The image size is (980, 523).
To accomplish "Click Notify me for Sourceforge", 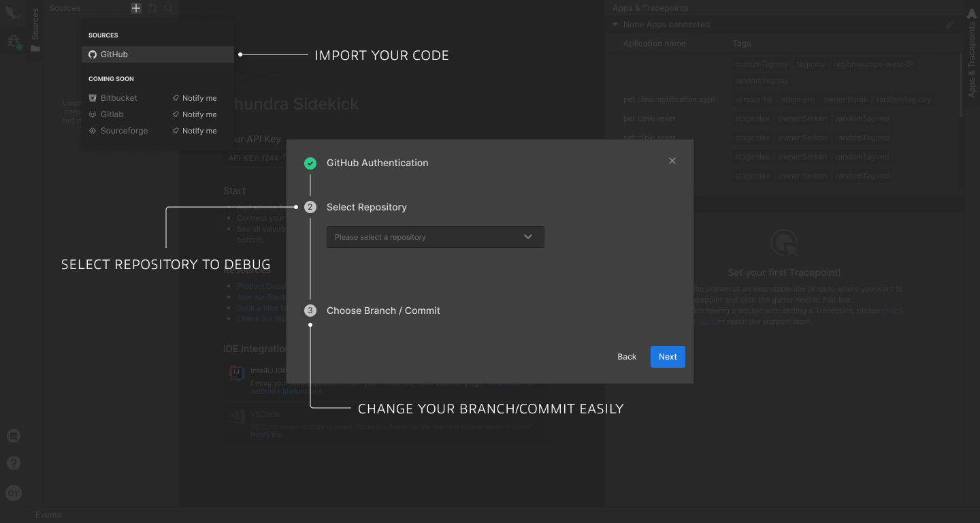I will pos(195,131).
